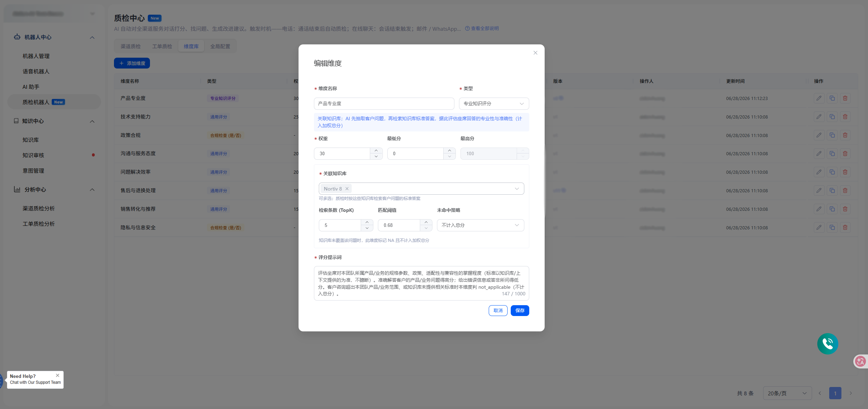Open 渠道质检分析 in the sidebar

coord(39,208)
